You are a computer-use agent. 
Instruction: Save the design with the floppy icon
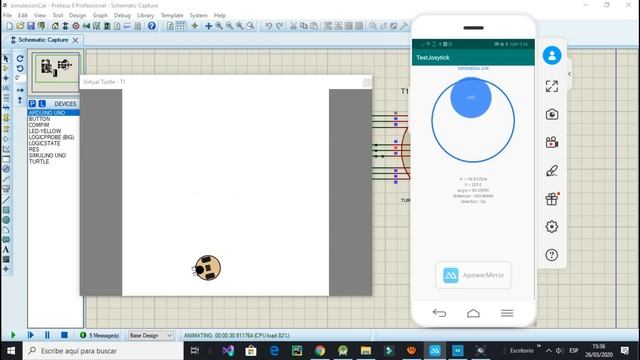tap(31, 26)
